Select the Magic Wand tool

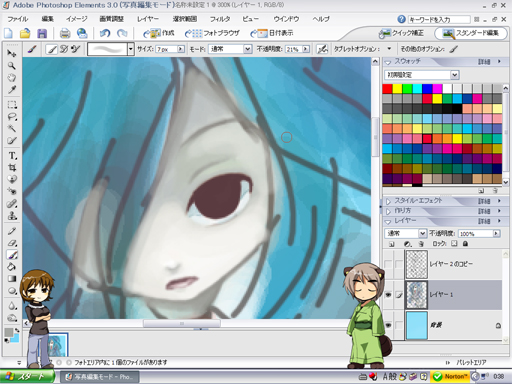coord(12,129)
